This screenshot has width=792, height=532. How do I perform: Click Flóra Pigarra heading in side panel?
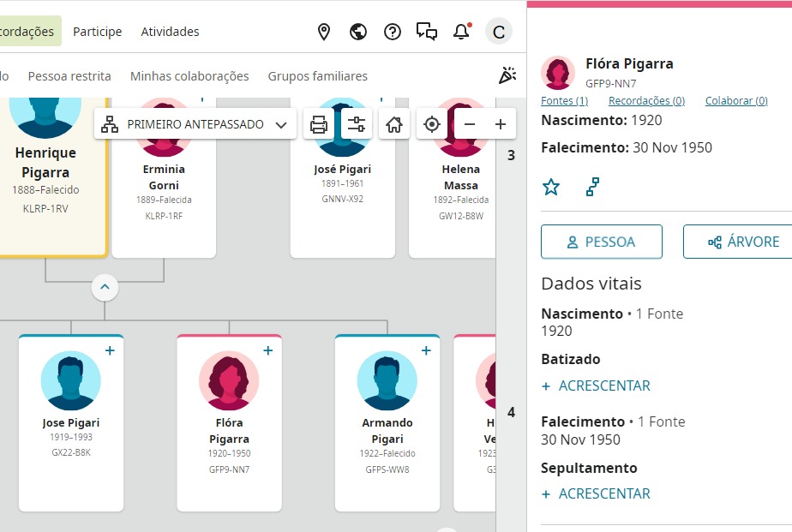[x=629, y=63]
